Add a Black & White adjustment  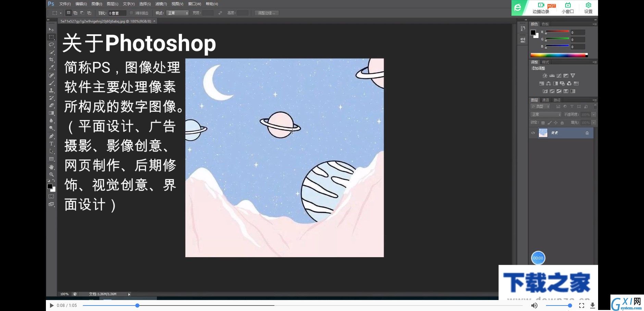(555, 83)
